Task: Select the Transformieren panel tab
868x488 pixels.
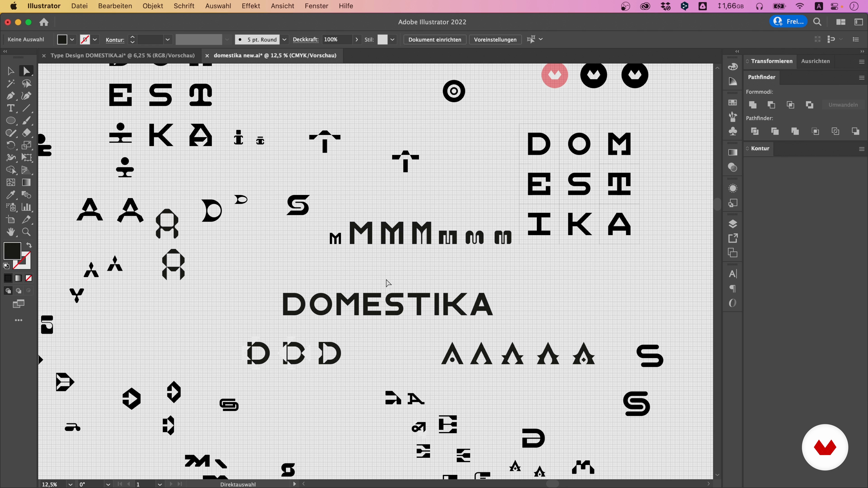Action: pyautogui.click(x=772, y=61)
